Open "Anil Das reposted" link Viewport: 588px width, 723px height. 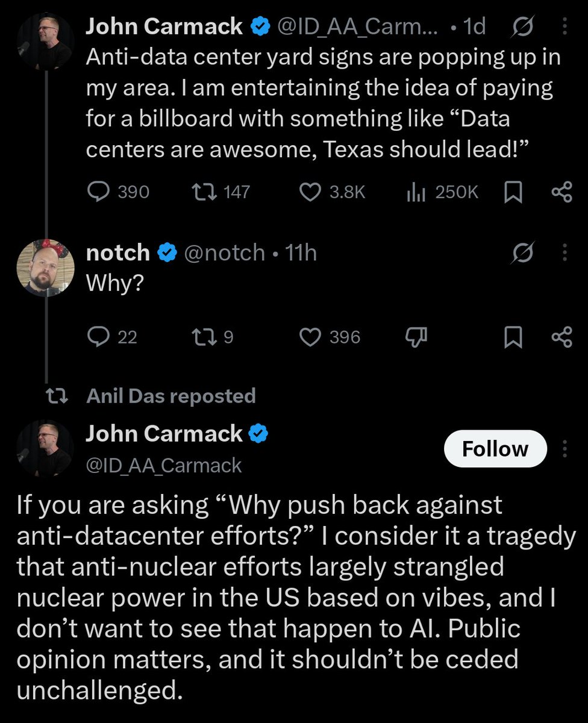pyautogui.click(x=171, y=396)
